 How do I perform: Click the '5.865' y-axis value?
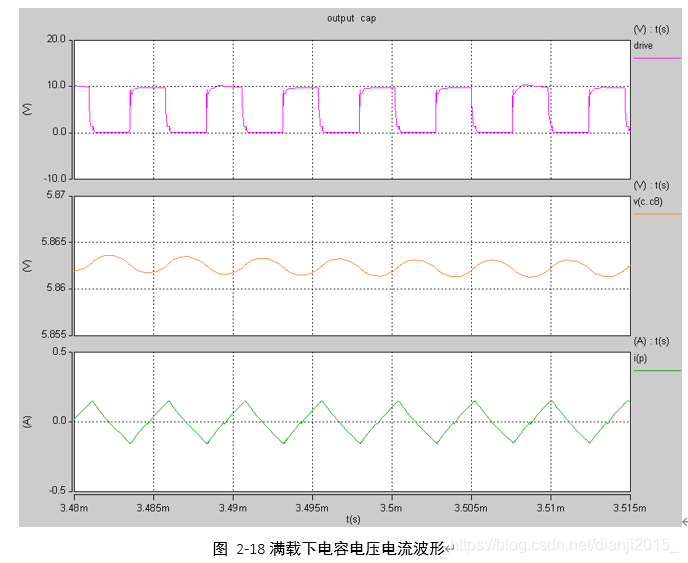tap(54, 242)
